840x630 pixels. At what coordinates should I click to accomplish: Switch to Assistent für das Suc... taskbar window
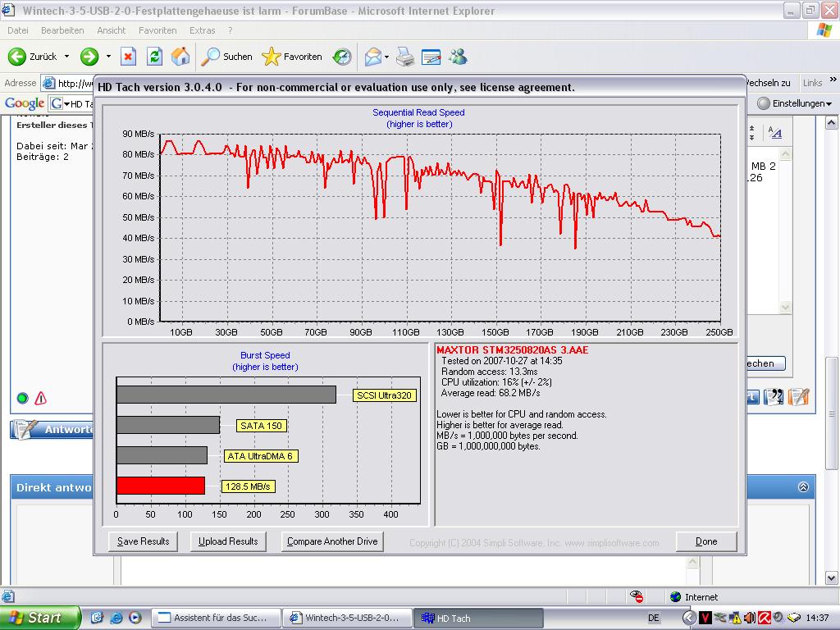[x=217, y=618]
